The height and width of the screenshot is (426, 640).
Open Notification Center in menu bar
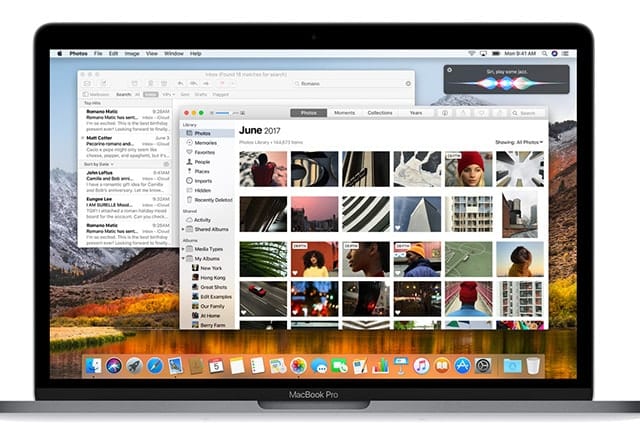565,53
